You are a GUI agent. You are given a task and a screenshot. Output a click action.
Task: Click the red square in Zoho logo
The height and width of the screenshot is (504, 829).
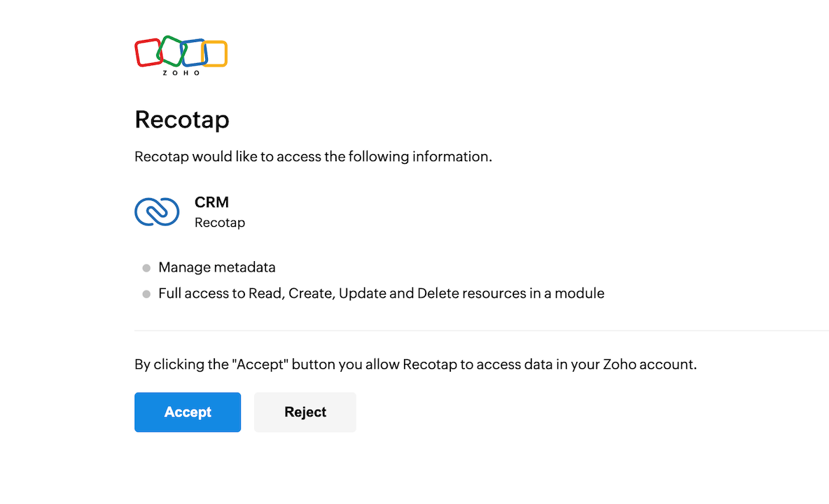[148, 52]
